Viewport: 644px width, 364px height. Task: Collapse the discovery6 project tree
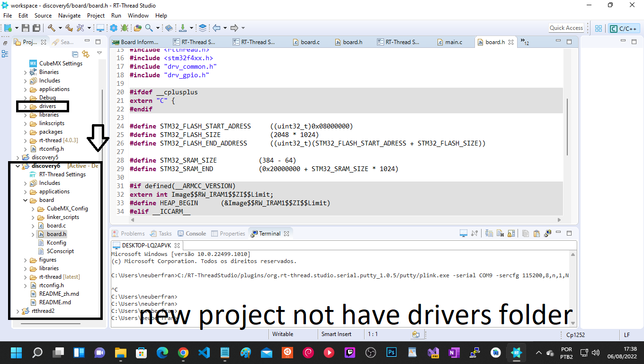pos(18,166)
